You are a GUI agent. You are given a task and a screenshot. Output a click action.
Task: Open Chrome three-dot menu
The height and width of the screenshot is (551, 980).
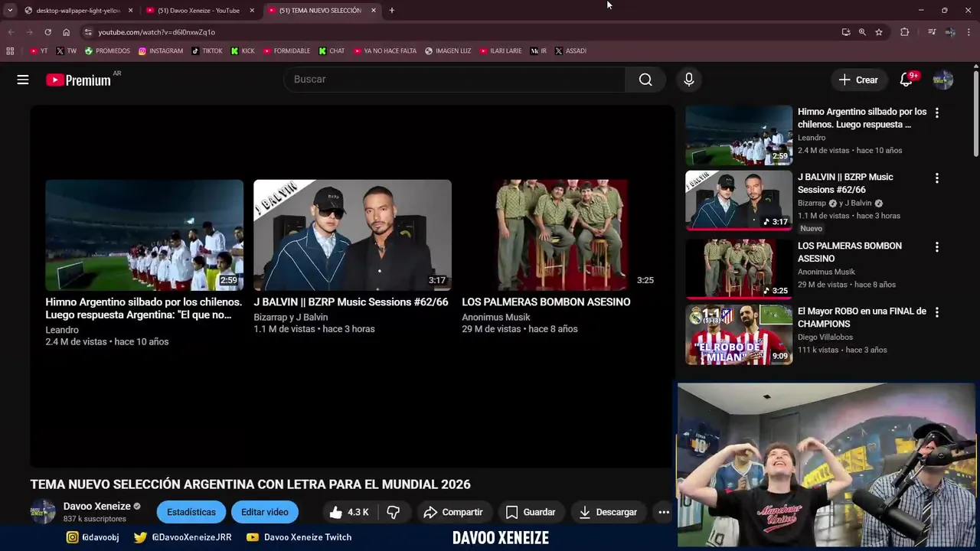pos(969,32)
